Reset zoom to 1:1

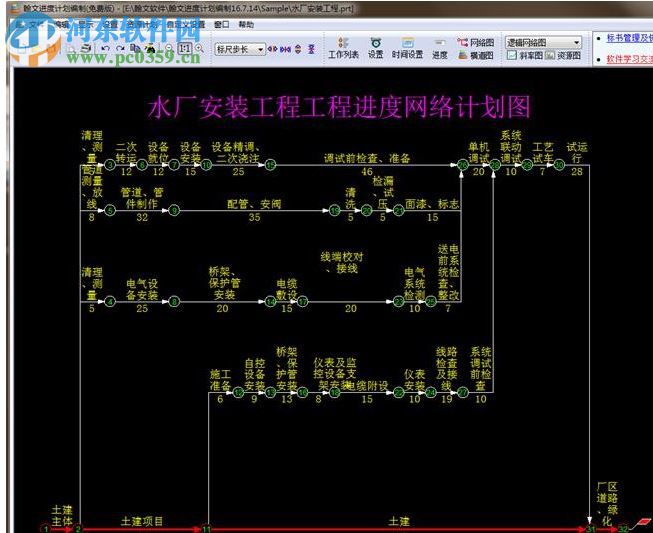tap(184, 48)
